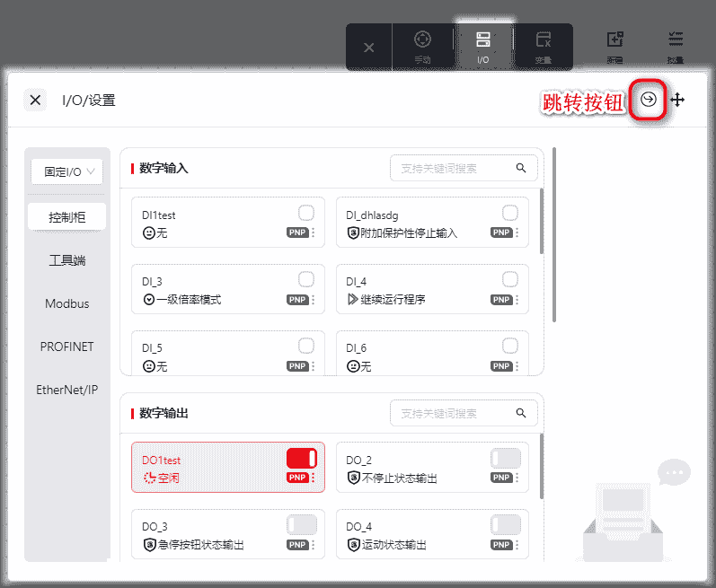Select the PROFINET tab
716x588 pixels.
[67, 347]
